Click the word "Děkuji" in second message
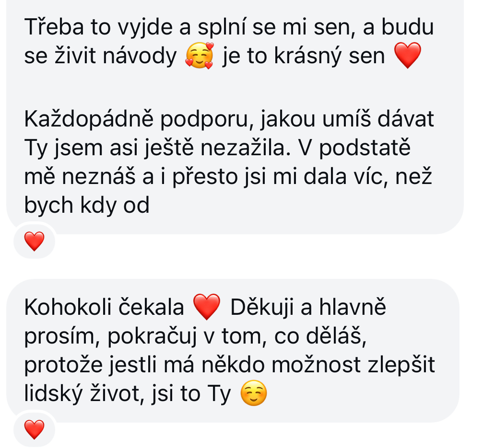Image resolution: width=483 pixels, height=448 pixels. 262,307
